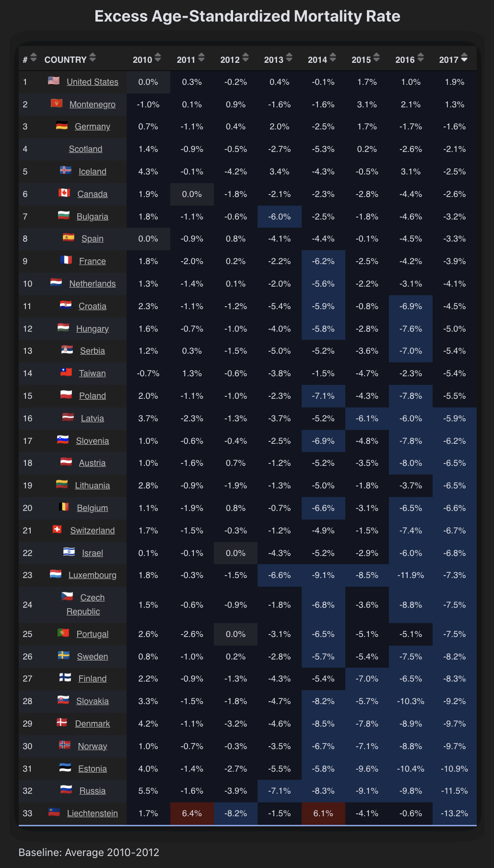Sort table by 2017 column arrow

(x=464, y=59)
